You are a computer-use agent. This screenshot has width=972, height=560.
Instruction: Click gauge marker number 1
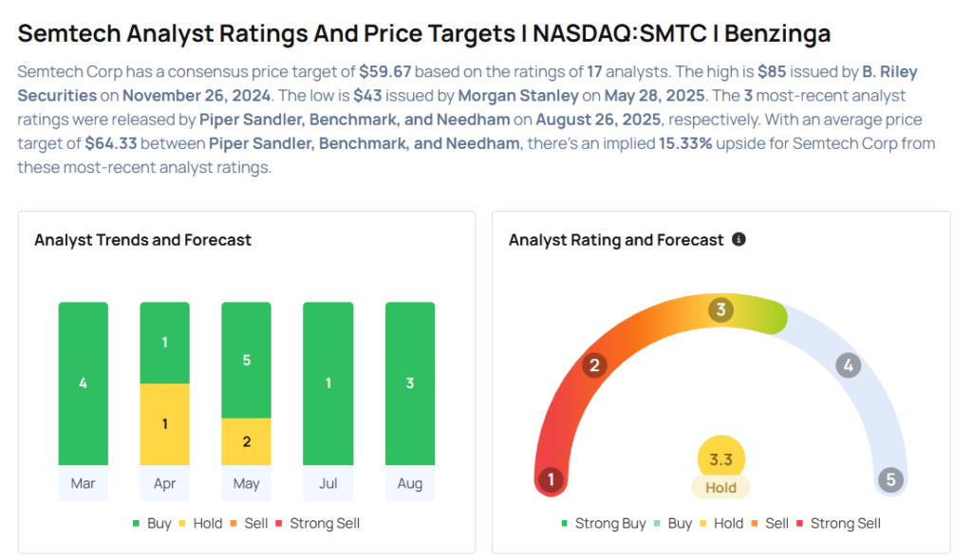550,479
